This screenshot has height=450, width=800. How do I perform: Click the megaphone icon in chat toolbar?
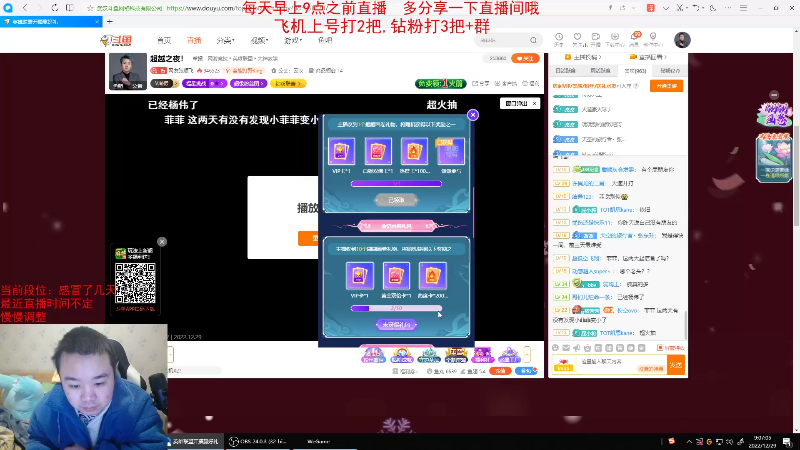click(577, 348)
